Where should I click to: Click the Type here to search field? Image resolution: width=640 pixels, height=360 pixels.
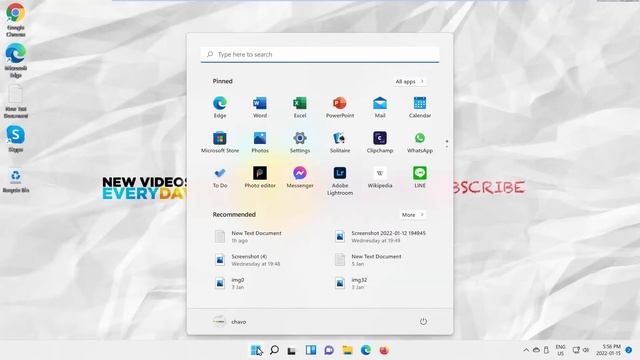click(320, 54)
